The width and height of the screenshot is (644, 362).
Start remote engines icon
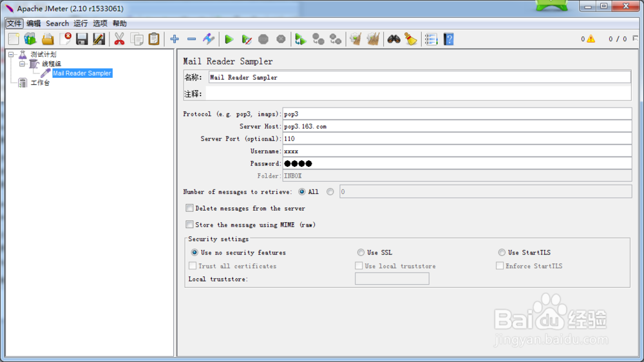[x=301, y=39]
